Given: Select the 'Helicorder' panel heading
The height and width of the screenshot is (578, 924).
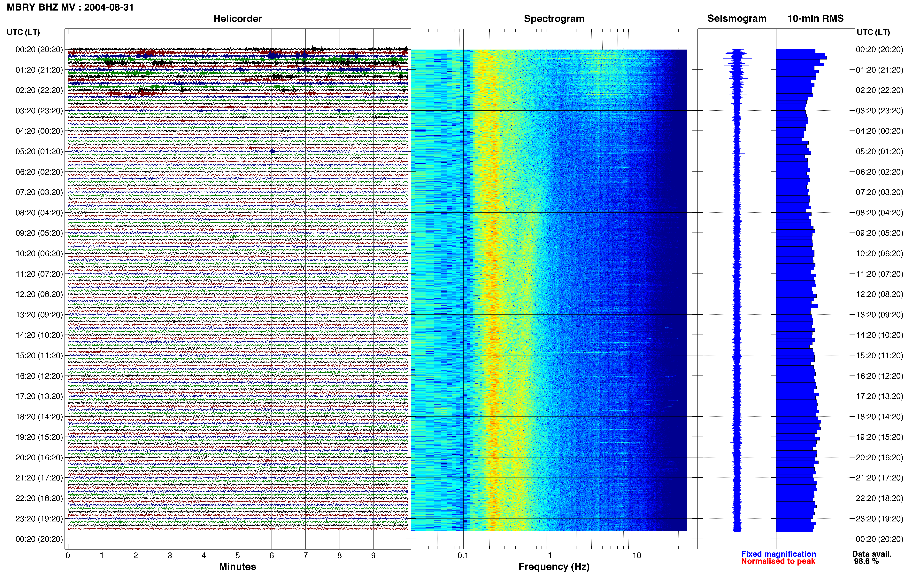Looking at the screenshot, I should tap(238, 19).
